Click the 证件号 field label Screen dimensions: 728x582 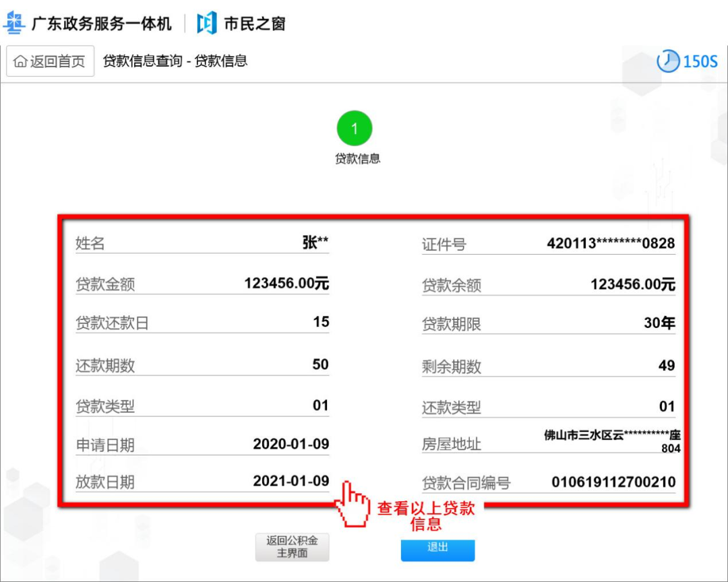444,244
